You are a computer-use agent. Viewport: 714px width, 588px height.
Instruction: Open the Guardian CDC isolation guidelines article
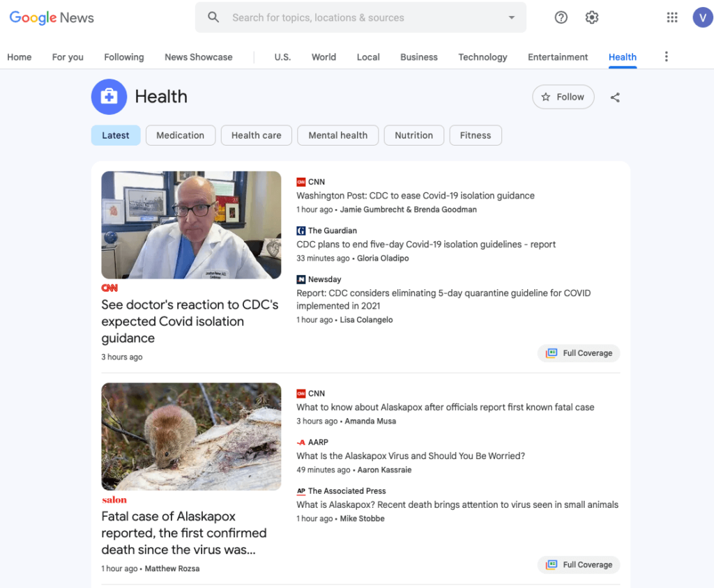[426, 245]
